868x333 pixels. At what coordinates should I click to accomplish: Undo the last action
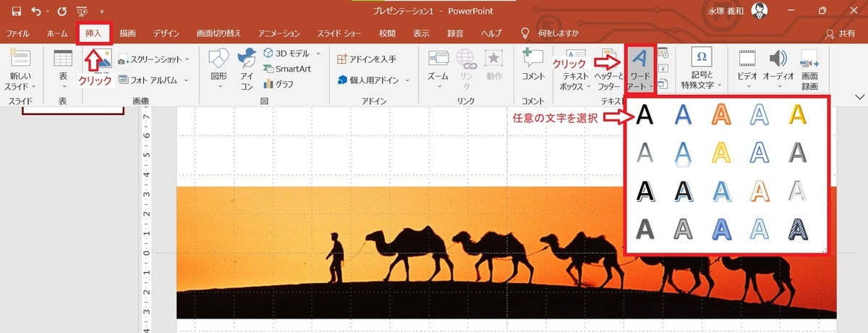(36, 11)
